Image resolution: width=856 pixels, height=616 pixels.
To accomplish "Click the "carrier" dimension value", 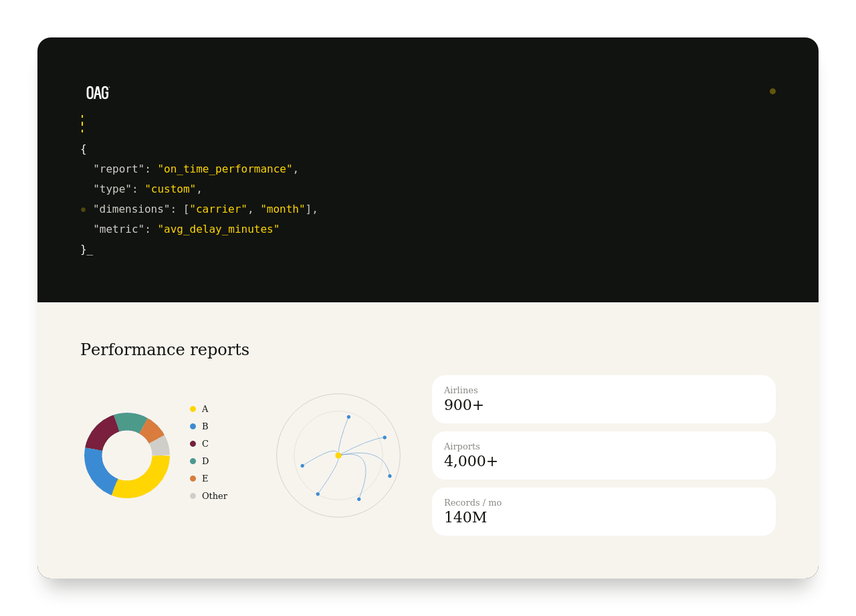I will click(219, 209).
